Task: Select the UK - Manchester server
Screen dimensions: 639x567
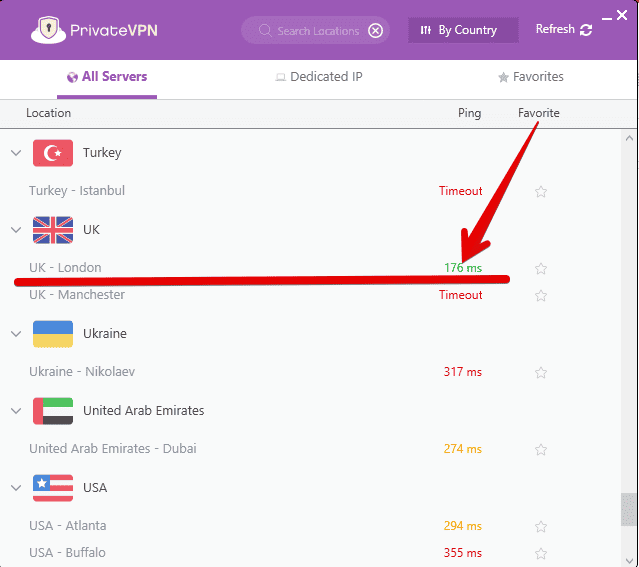Action: click(77, 295)
